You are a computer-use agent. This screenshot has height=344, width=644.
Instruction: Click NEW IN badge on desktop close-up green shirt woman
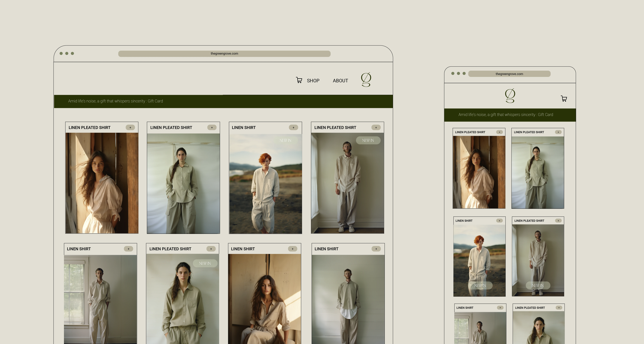click(x=205, y=263)
